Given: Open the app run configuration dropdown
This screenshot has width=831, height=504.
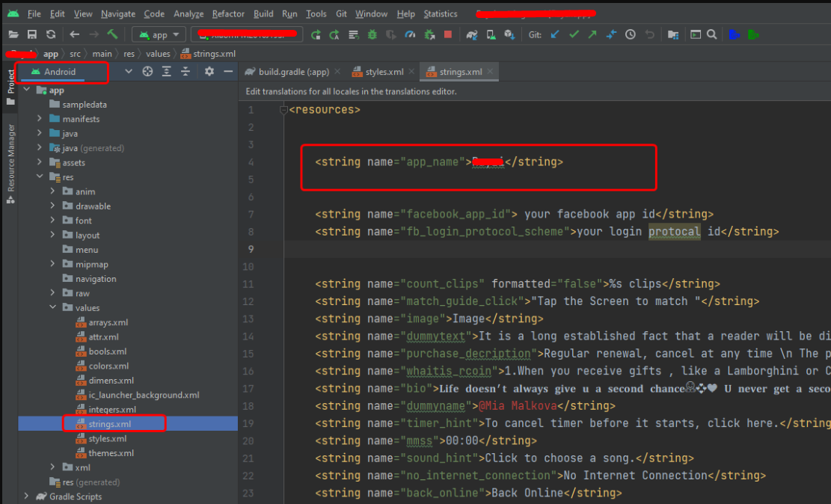Looking at the screenshot, I should point(159,34).
